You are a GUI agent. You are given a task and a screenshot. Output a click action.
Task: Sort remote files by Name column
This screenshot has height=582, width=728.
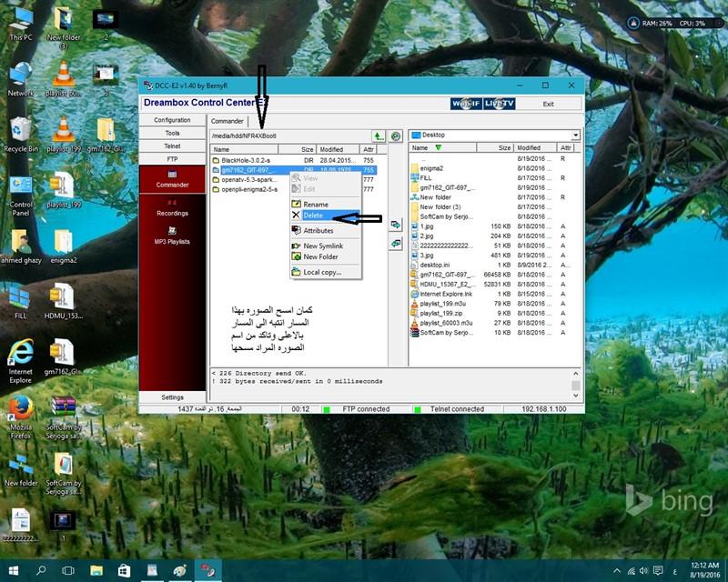pos(244,149)
